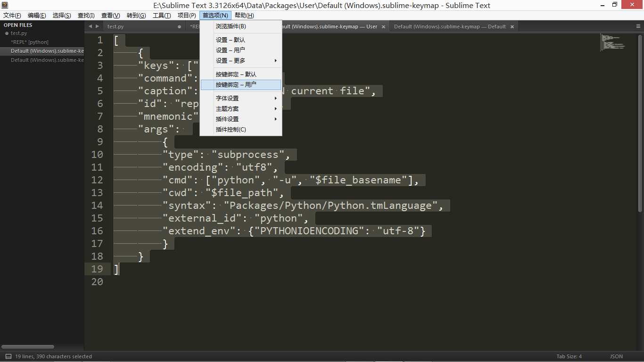The width and height of the screenshot is (644, 362).
Task: Open the 文件(F) menu
Action: [12, 16]
